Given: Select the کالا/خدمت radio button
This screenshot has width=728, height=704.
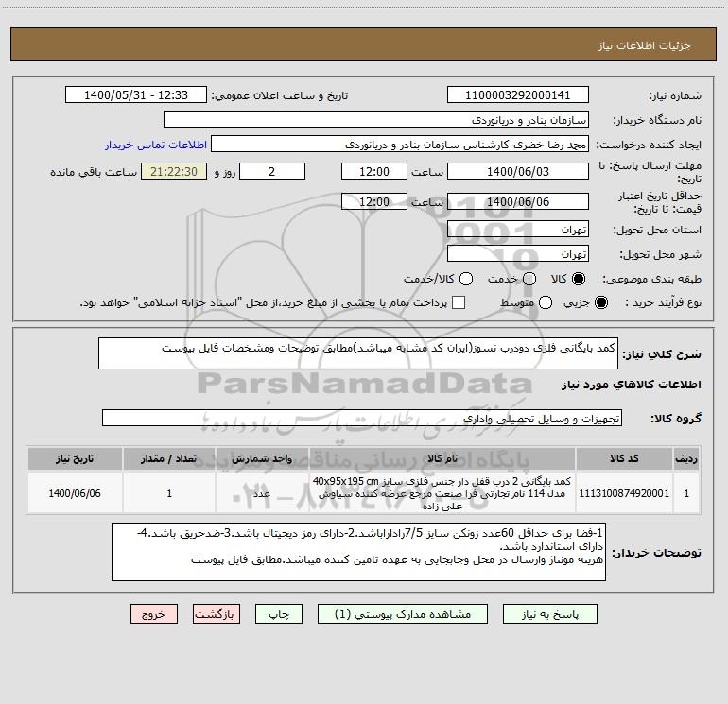Looking at the screenshot, I should pyautogui.click(x=466, y=279).
